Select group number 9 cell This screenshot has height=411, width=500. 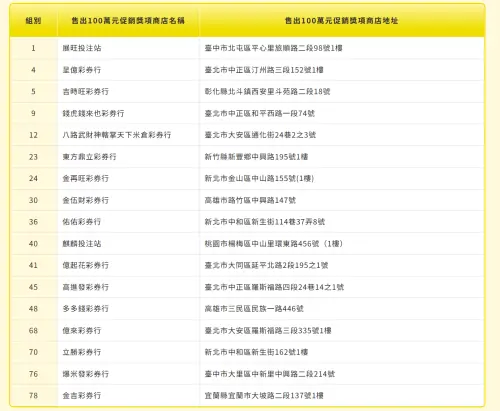click(x=33, y=113)
